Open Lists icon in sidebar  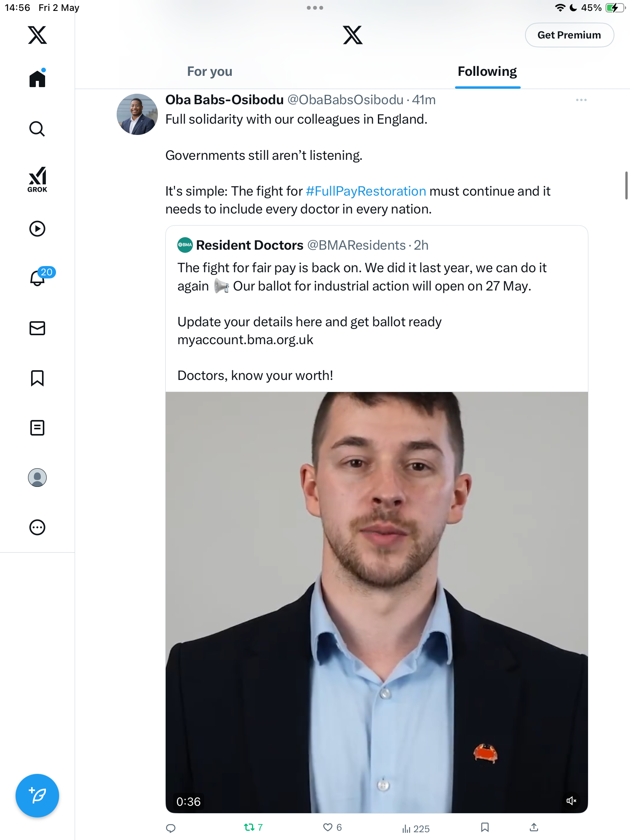[x=37, y=428]
